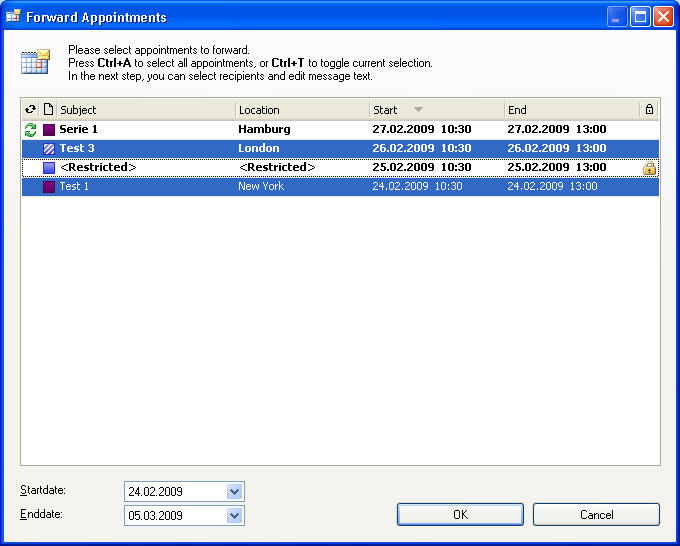Screen dimensions: 680x546
Task: Sort list by End column header
Action: tap(571, 110)
